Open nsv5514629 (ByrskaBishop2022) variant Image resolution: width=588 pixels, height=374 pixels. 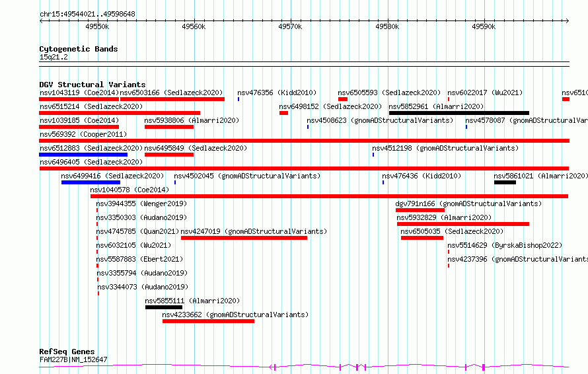point(505,245)
